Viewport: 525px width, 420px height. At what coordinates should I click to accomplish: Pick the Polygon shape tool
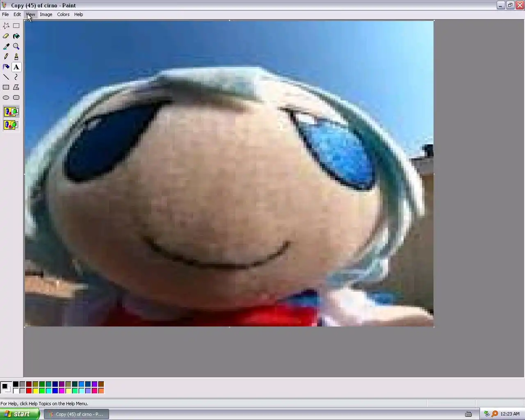[16, 87]
